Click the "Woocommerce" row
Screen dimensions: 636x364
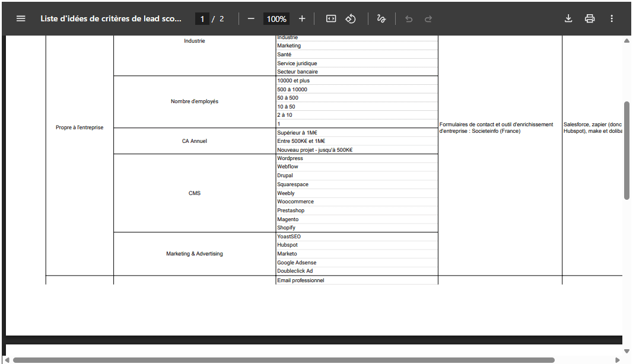point(357,202)
